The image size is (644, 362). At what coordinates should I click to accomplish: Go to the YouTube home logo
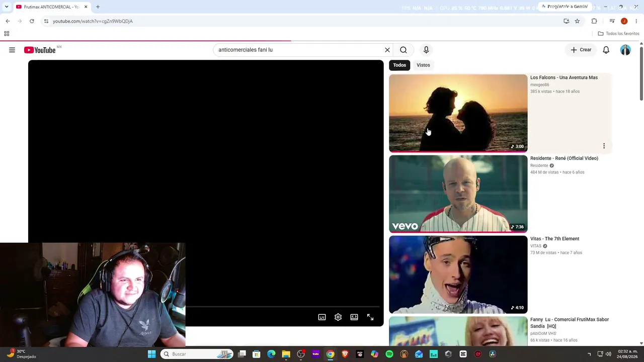click(x=40, y=50)
